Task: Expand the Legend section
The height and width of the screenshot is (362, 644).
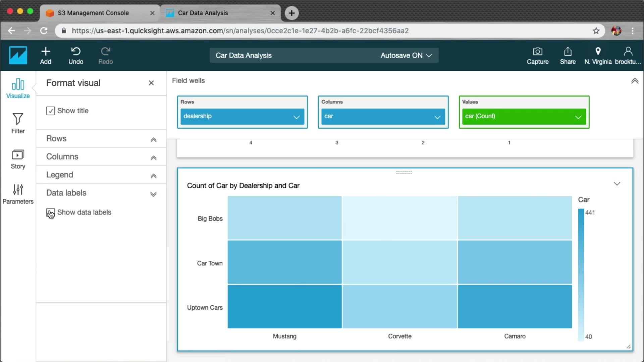Action: (153, 175)
